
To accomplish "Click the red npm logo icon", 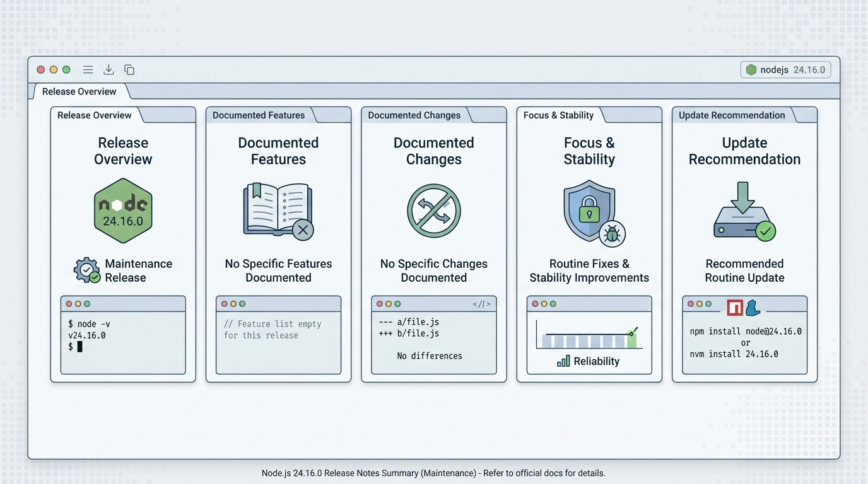I will click(735, 308).
